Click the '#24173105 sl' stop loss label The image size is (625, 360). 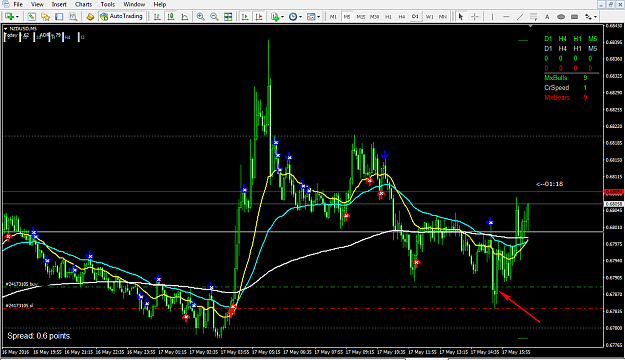(19, 305)
